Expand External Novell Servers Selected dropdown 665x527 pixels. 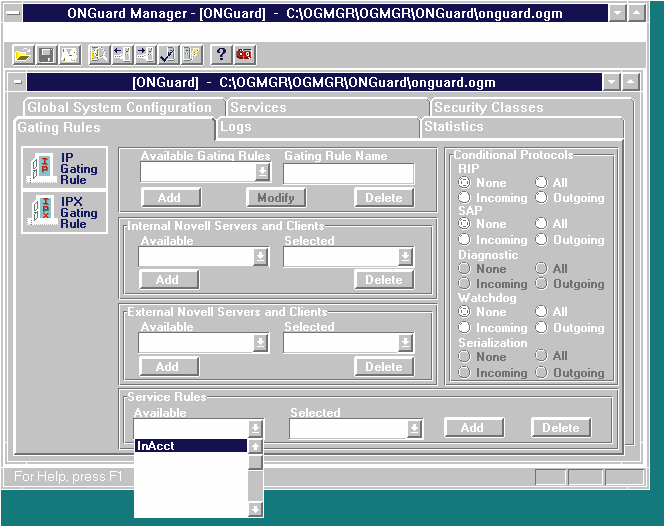click(x=405, y=343)
